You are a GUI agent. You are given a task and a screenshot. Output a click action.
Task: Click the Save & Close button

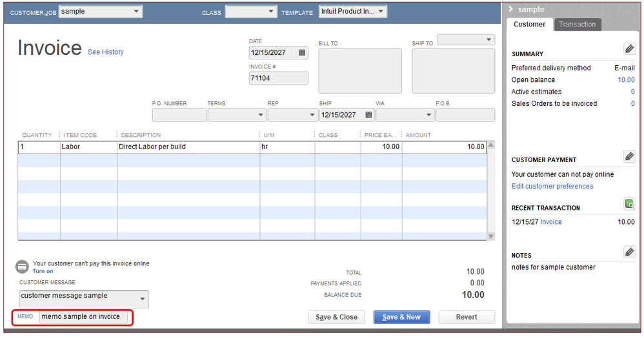(x=336, y=317)
